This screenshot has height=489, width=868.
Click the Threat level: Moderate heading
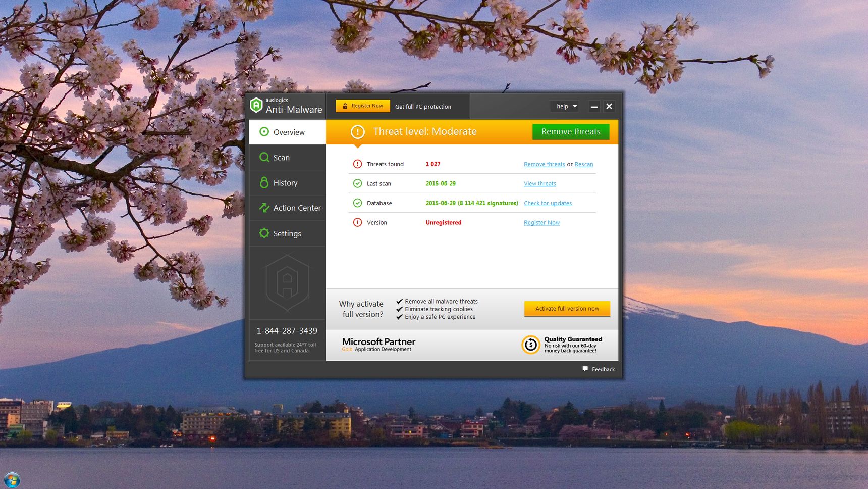[425, 131]
